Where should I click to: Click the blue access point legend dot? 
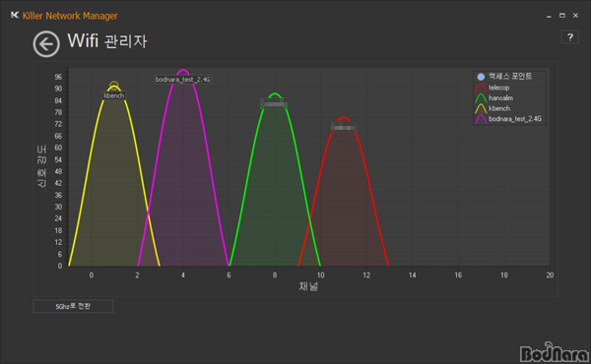(x=481, y=77)
